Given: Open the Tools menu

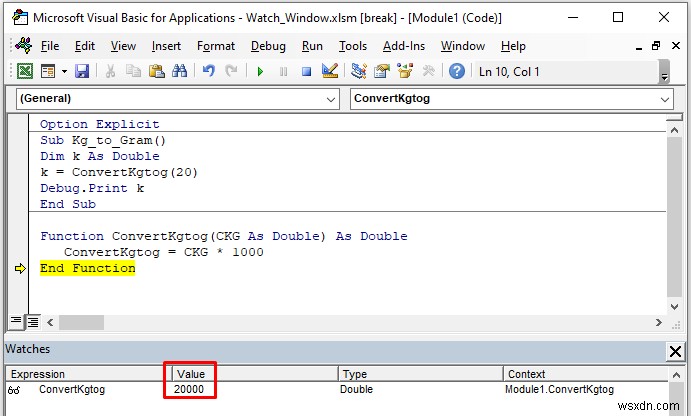Looking at the screenshot, I should 353,46.
